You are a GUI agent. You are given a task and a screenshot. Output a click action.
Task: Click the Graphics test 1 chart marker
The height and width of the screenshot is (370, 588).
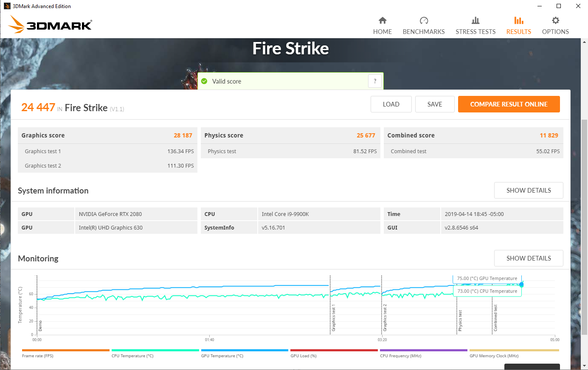(334, 318)
